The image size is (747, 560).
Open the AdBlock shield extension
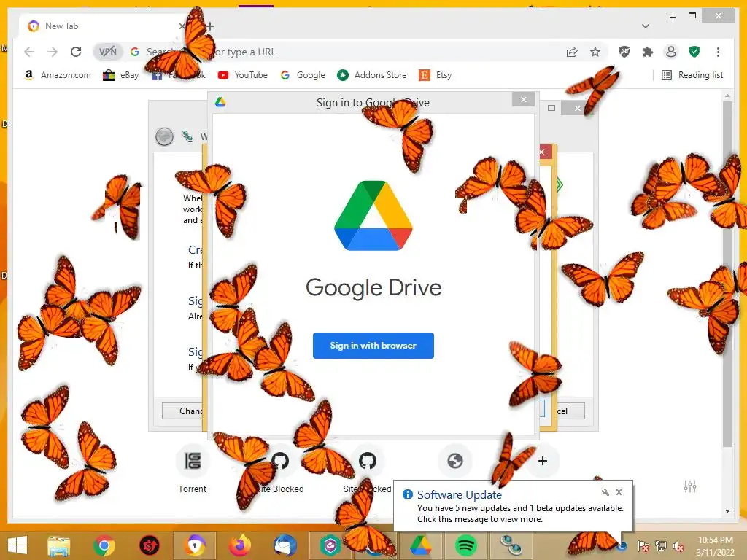624,52
